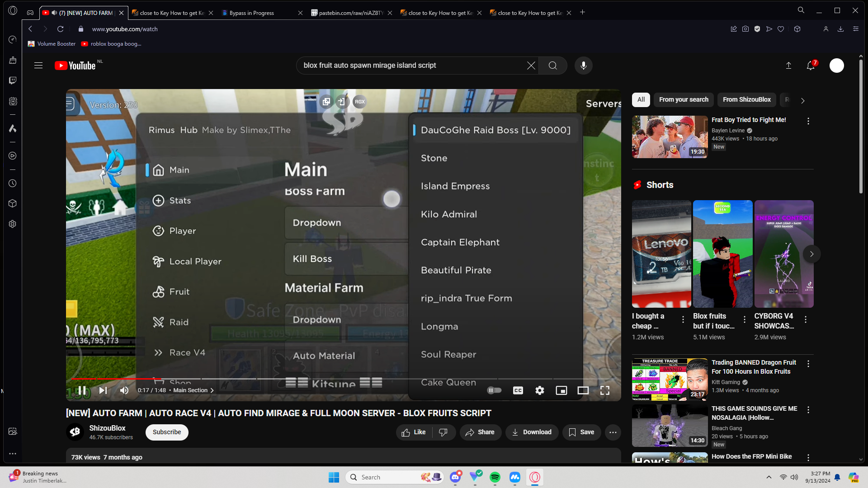Image resolution: width=868 pixels, height=488 pixels.
Task: Start voice search with microphone
Action: tap(584, 66)
